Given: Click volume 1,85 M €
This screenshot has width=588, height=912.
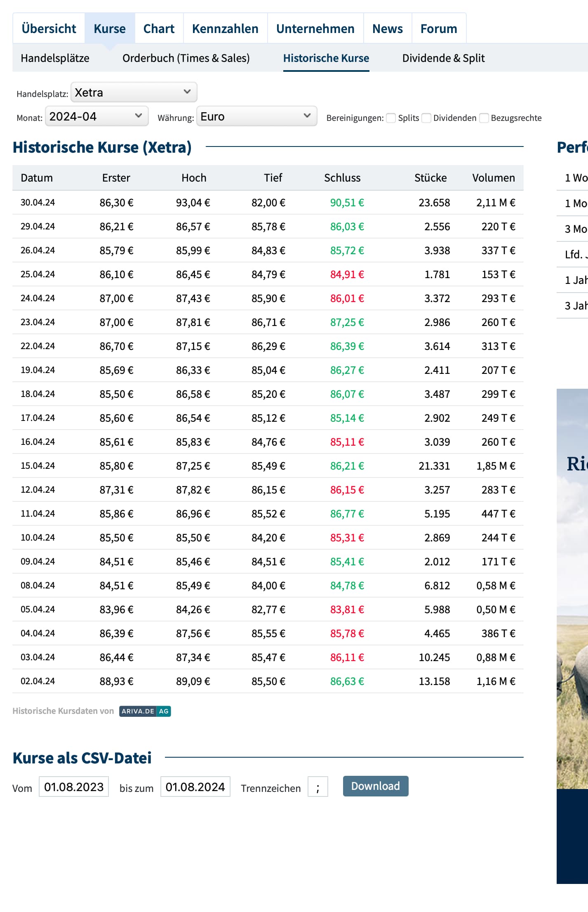Looking at the screenshot, I should pos(496,466).
